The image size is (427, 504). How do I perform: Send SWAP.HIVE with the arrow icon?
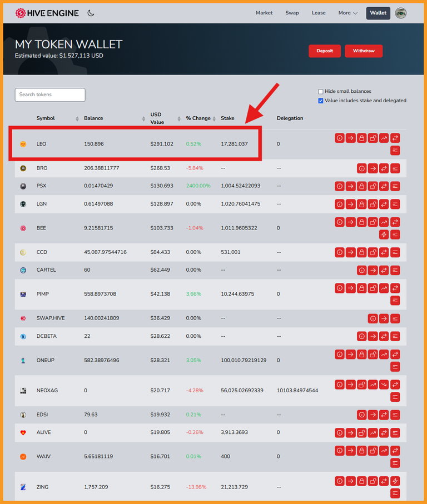tap(384, 319)
